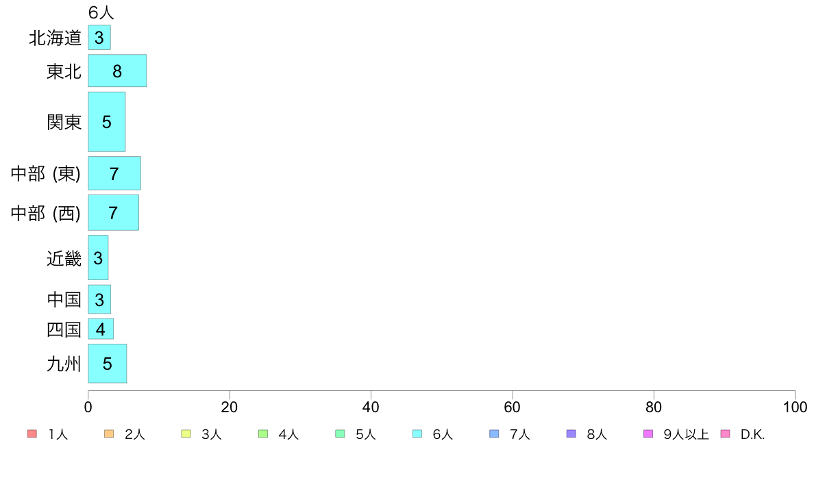This screenshot has height=504, width=814.
Task: Click the 5人 mint legend swatch
Action: pyautogui.click(x=340, y=434)
